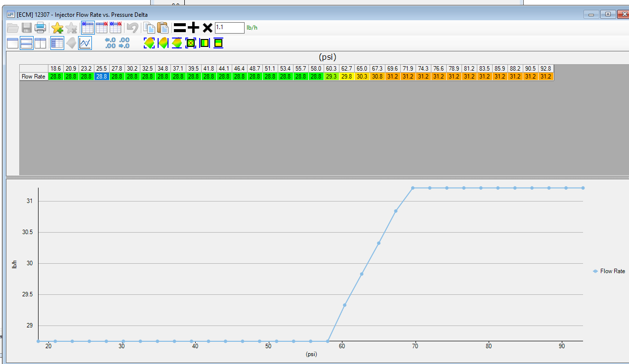Select the highlighted 28.8 cell under 25.5 psi
Viewport: 629px width, 364px height.
pos(102,77)
